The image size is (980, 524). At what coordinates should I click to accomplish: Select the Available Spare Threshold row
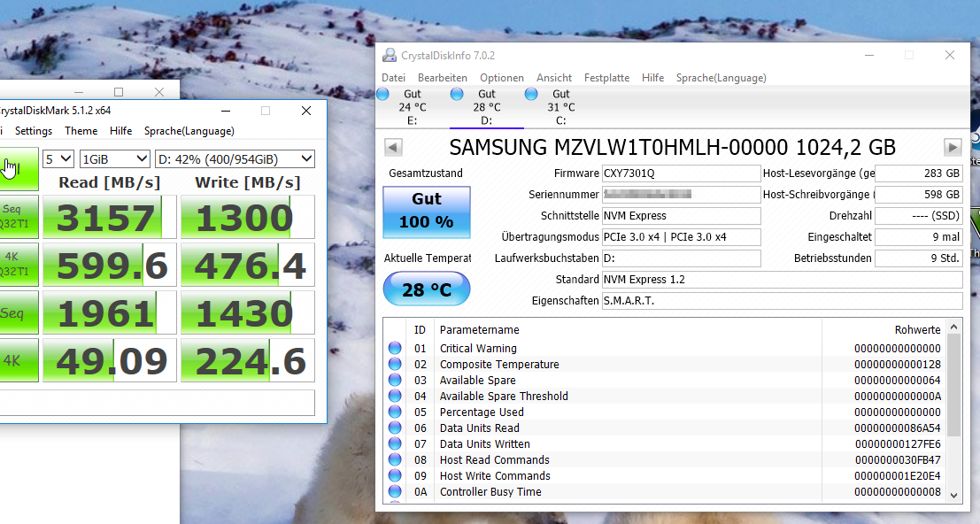pyautogui.click(x=665, y=396)
